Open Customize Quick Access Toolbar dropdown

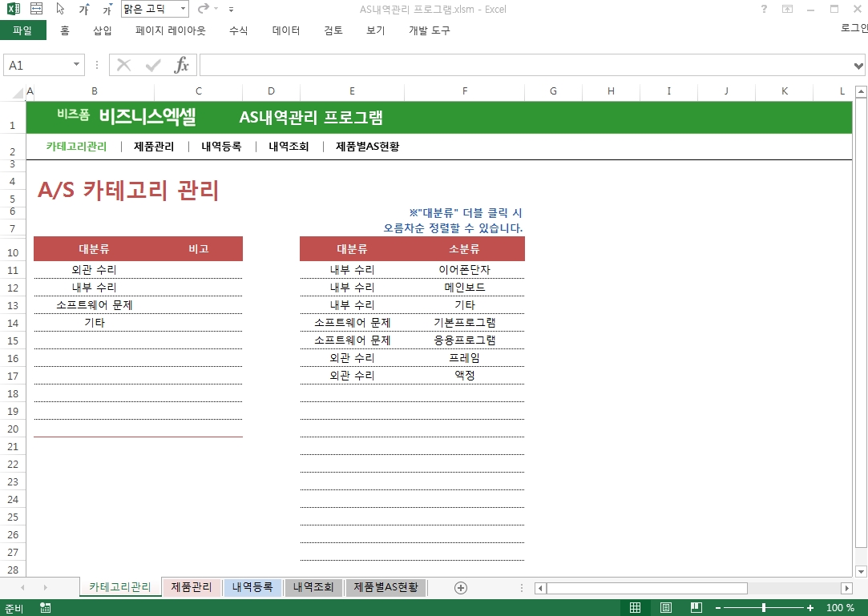tap(231, 10)
